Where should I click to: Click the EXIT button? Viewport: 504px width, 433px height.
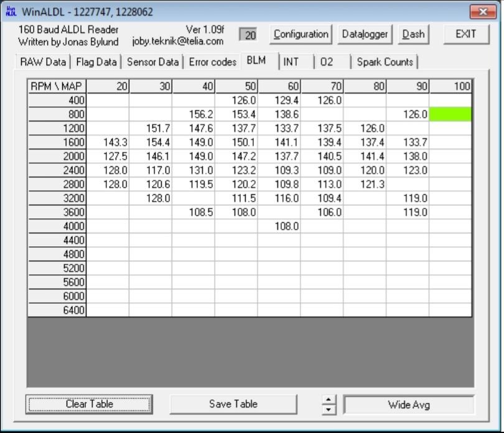point(466,34)
